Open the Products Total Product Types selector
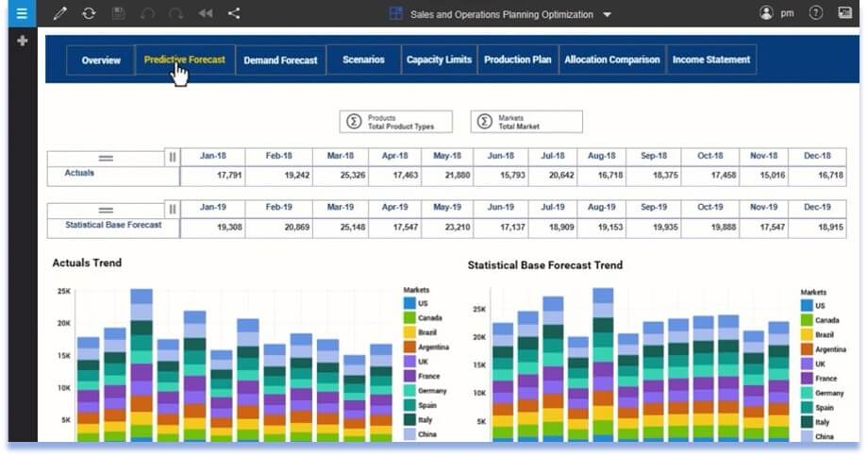This screenshot has width=868, height=457. pyautogui.click(x=395, y=122)
